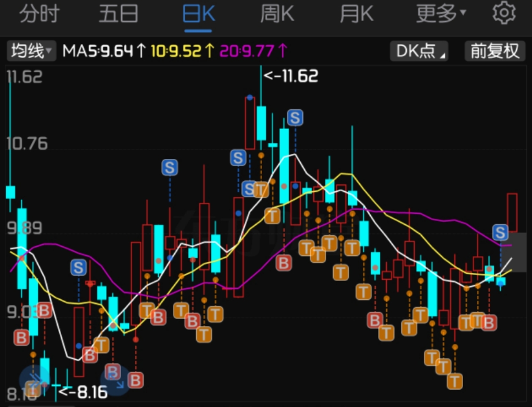Select the 日K tab
The image size is (532, 407).
pos(198,14)
